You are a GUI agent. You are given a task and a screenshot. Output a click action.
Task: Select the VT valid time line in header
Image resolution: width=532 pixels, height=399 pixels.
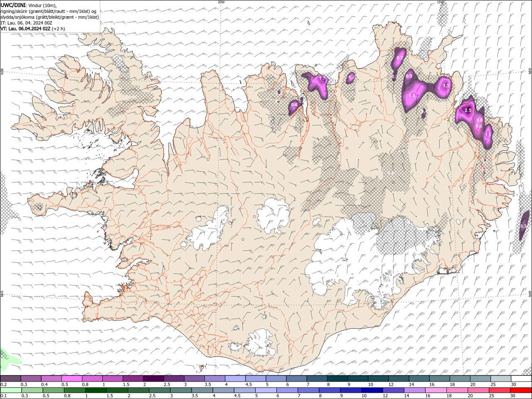click(32, 29)
